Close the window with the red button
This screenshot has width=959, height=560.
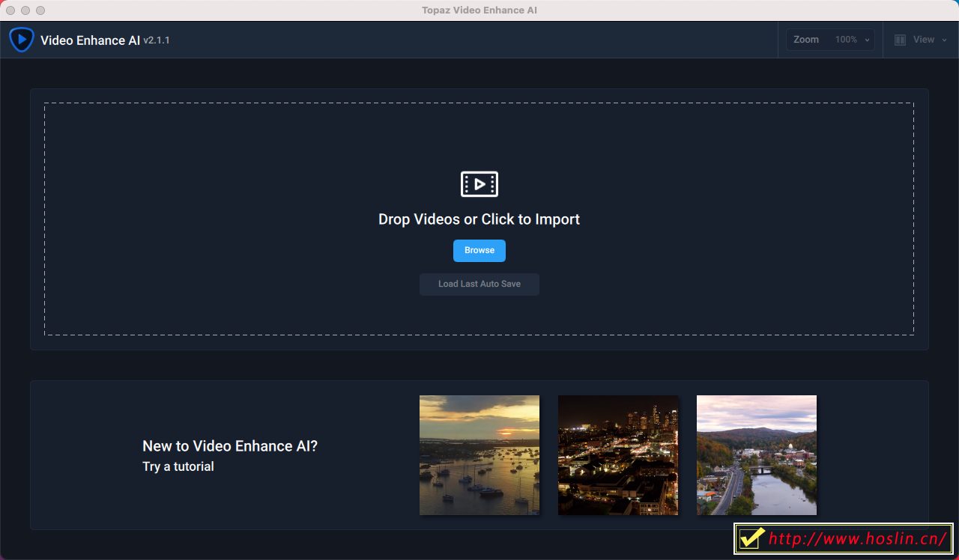(x=10, y=10)
